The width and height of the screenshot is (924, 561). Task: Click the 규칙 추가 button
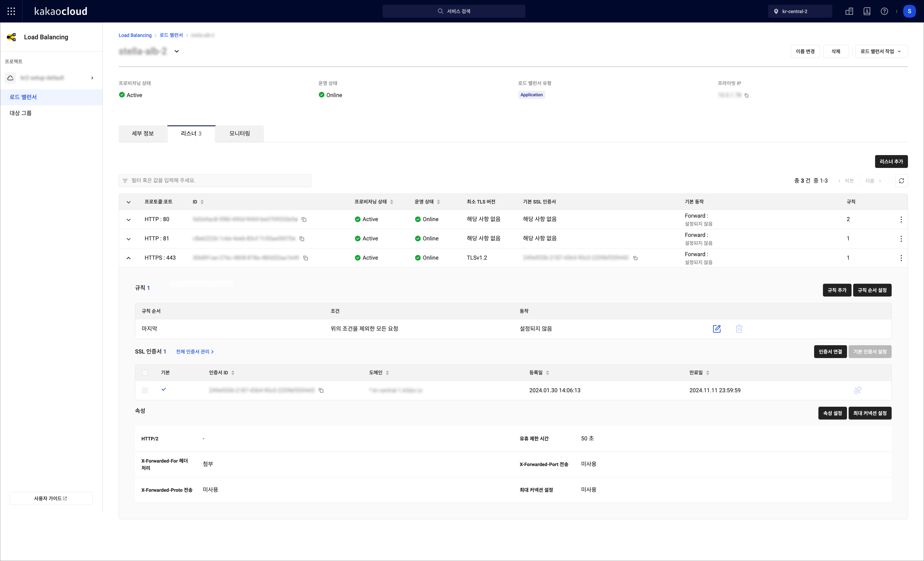pos(837,290)
